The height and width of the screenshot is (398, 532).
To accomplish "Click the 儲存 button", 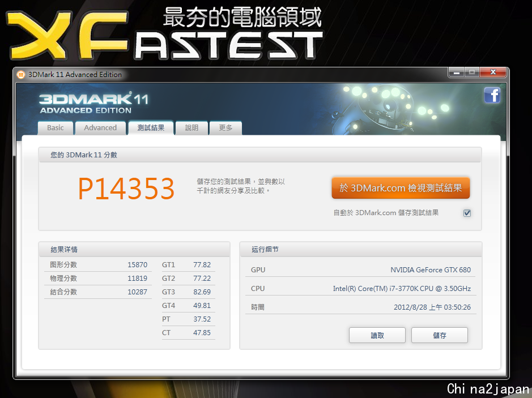I will pos(440,335).
